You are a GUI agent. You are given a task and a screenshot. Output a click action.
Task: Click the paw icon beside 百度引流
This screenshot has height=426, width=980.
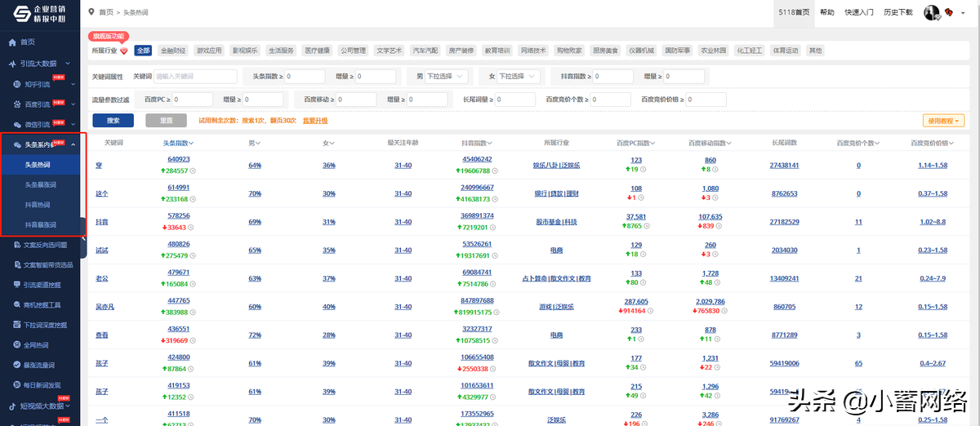pos(17,104)
